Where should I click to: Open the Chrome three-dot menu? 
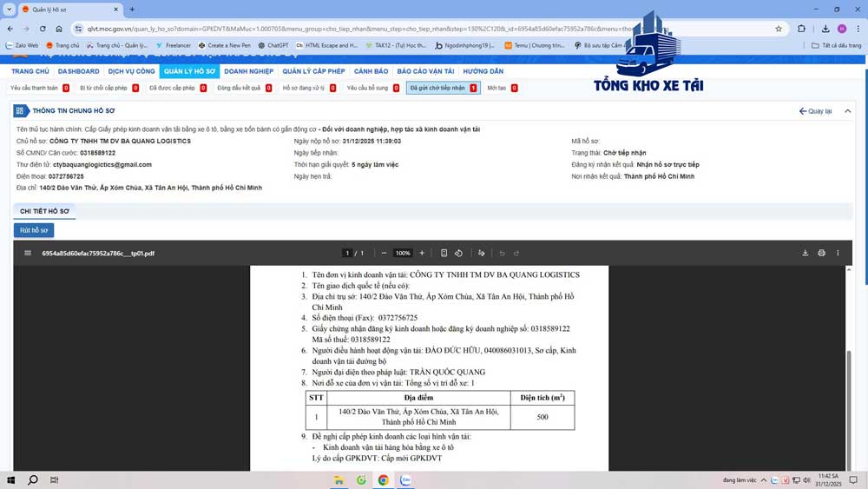pyautogui.click(x=858, y=29)
